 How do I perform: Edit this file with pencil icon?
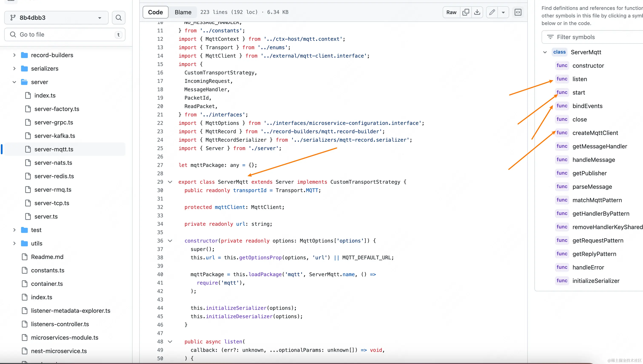coord(492,12)
